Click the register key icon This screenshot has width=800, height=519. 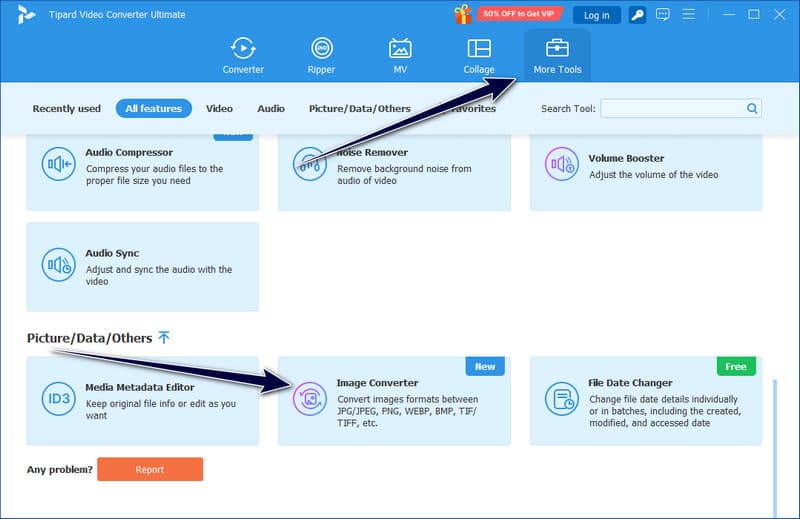637,15
